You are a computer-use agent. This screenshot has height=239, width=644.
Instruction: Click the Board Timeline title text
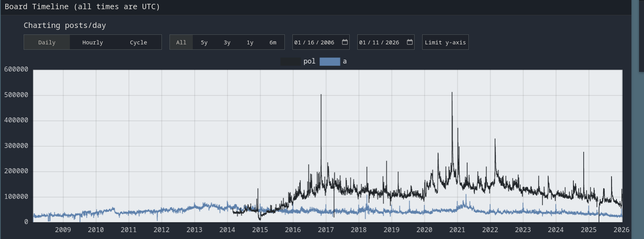[x=82, y=7]
